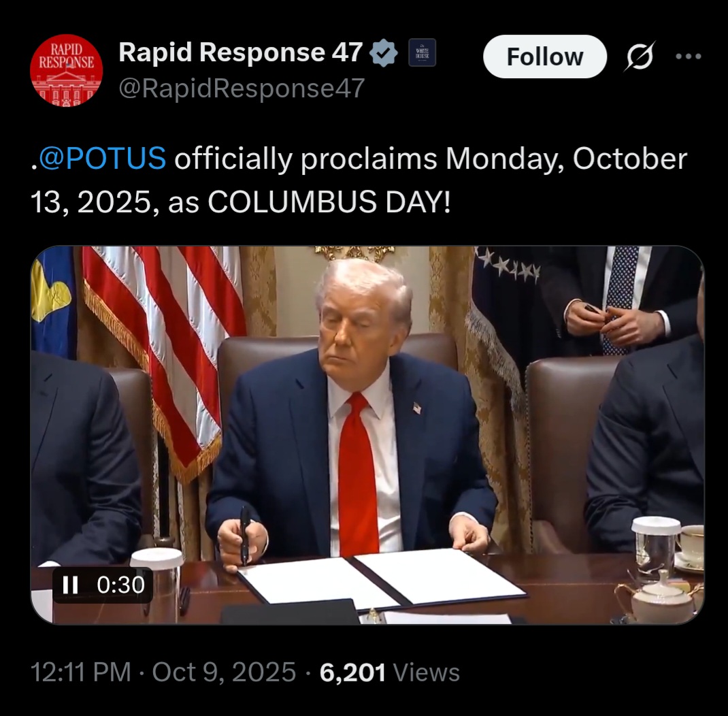Open the three-dot more options menu

689,56
